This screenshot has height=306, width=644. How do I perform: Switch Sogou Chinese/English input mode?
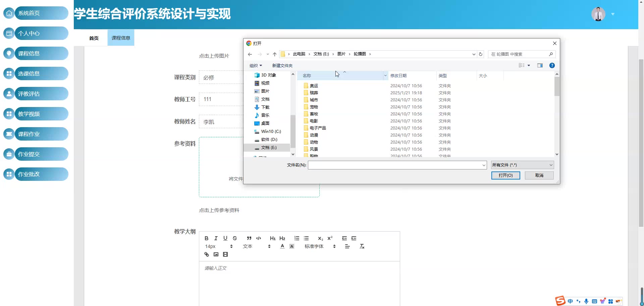click(570, 301)
